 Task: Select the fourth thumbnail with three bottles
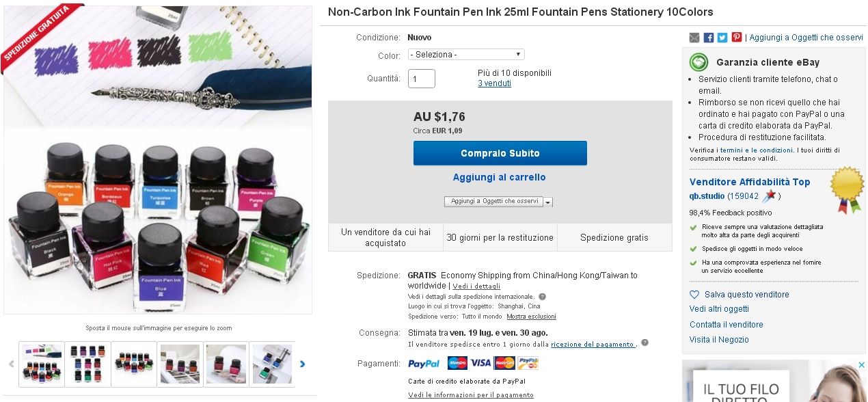(x=180, y=364)
